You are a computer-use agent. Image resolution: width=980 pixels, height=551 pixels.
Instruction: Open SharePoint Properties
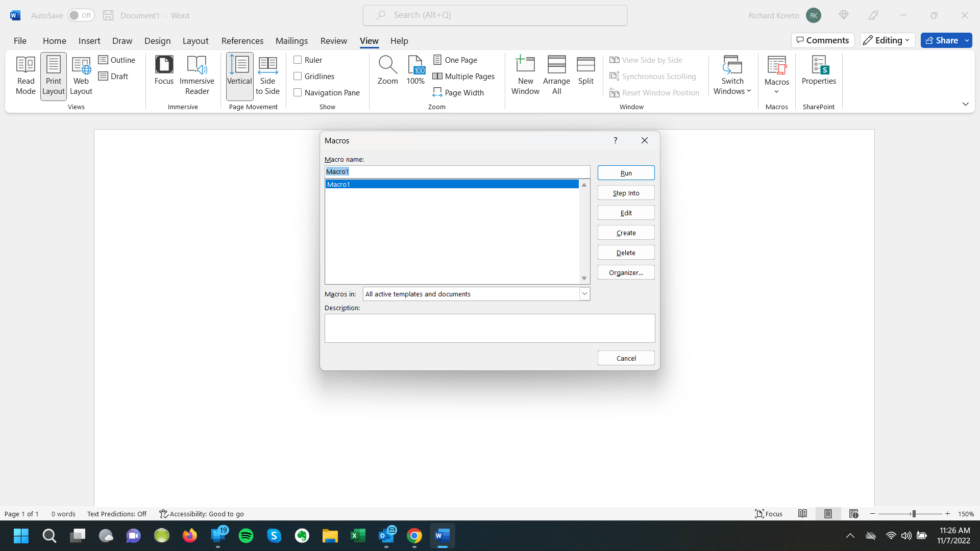pyautogui.click(x=819, y=70)
